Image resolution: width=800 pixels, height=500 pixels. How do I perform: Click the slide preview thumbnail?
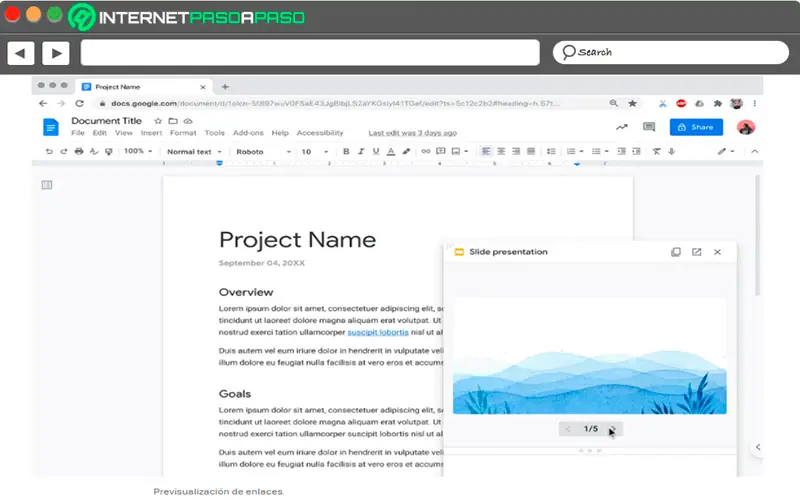[x=590, y=356]
